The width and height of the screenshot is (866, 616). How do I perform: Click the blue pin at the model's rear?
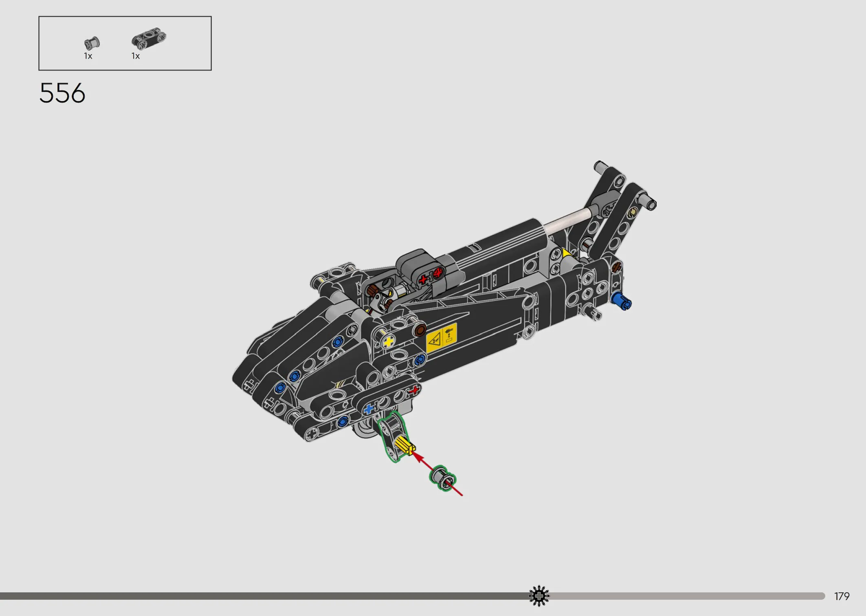tap(621, 301)
